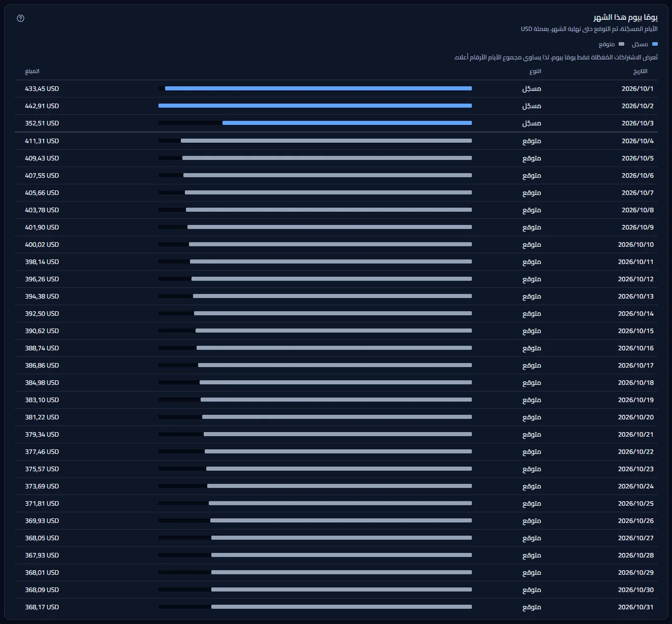Click the مسجّل type cell for 2026/10/2

[532, 106]
